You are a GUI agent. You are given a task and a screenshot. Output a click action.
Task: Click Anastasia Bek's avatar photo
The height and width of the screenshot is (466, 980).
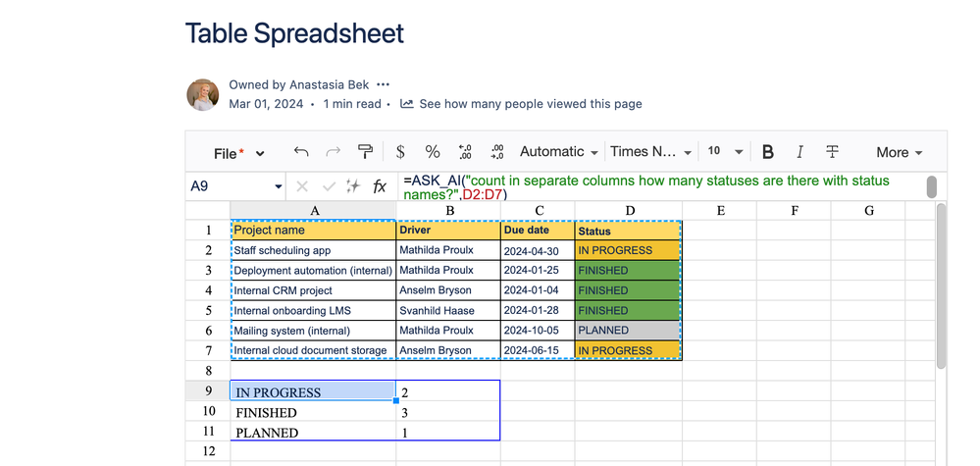pyautogui.click(x=202, y=95)
